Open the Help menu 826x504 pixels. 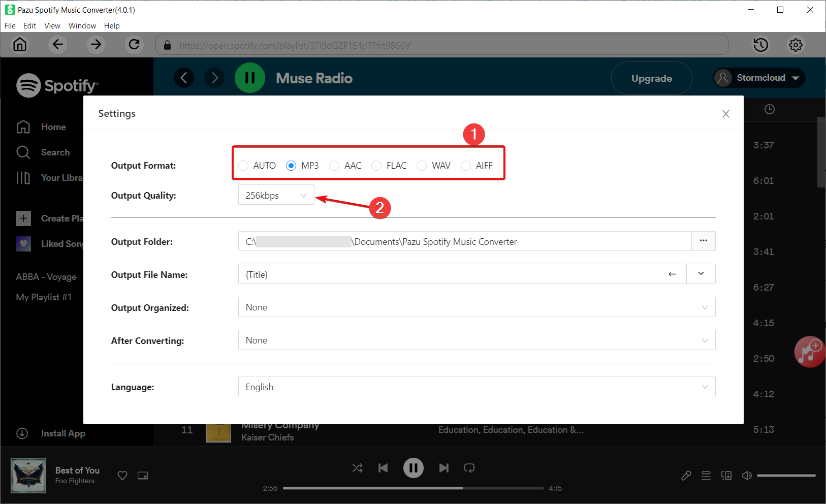pyautogui.click(x=112, y=26)
